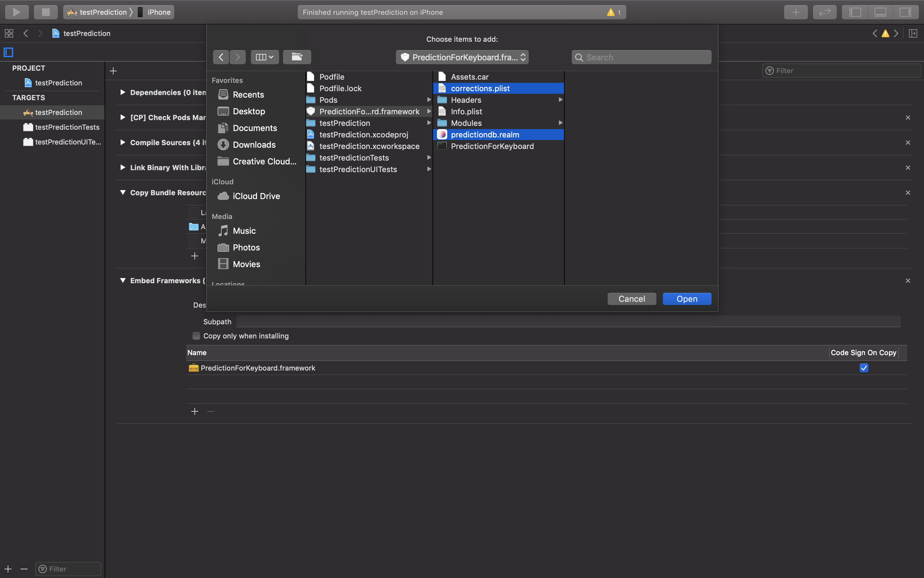The width and height of the screenshot is (924, 578).
Task: Select predictiondb.realm file
Action: pos(498,135)
